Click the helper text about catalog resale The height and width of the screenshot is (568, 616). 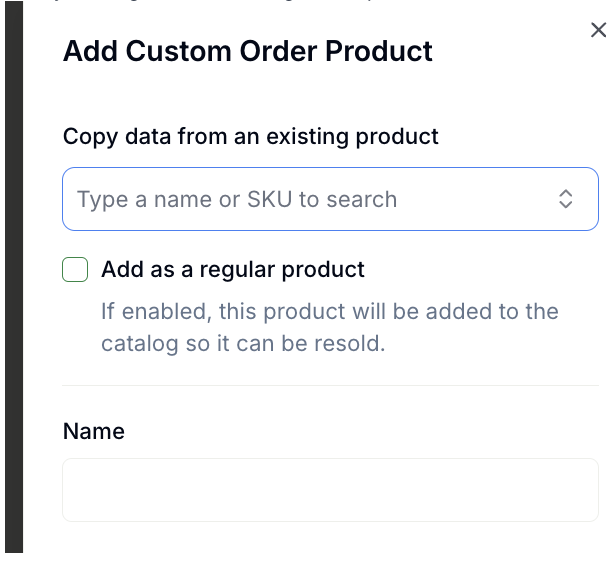(x=329, y=327)
